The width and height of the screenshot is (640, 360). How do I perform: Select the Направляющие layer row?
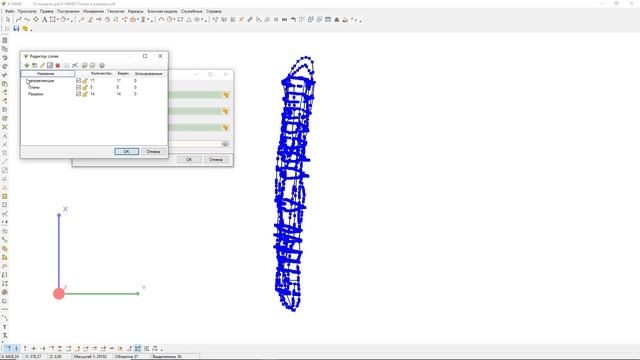click(94, 81)
